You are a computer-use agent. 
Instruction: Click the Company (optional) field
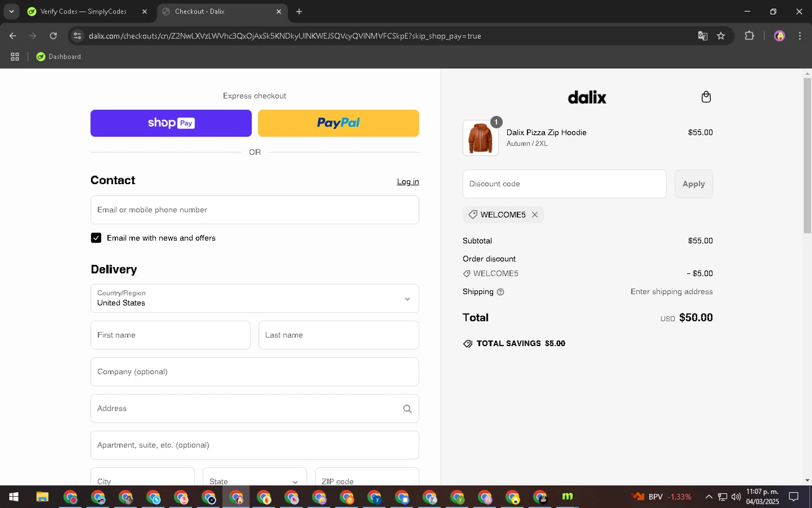click(x=254, y=372)
